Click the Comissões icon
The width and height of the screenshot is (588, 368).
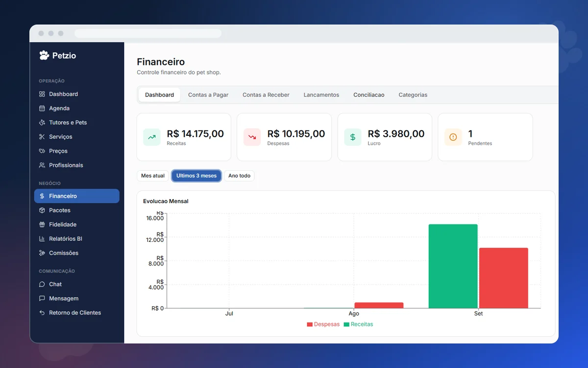coord(42,253)
